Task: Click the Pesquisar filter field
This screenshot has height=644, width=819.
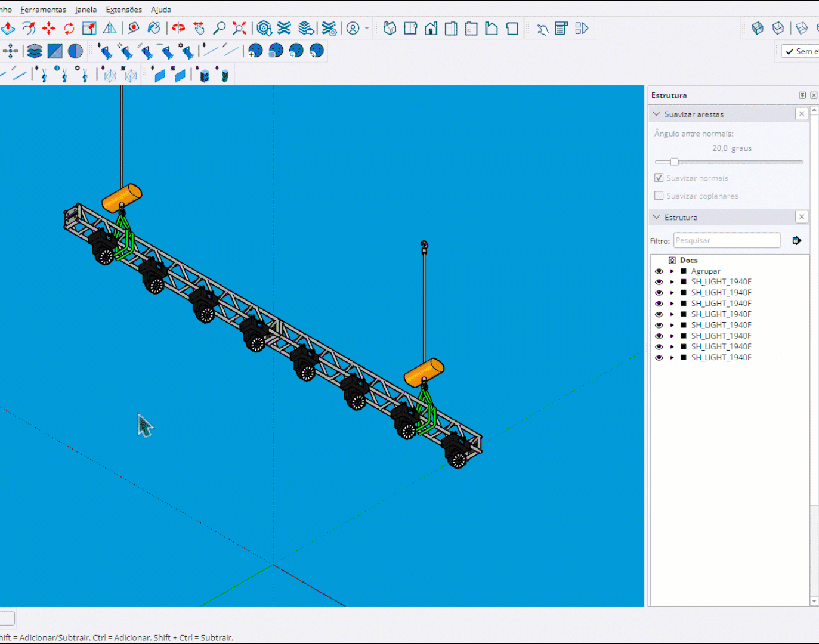Action: (x=726, y=241)
